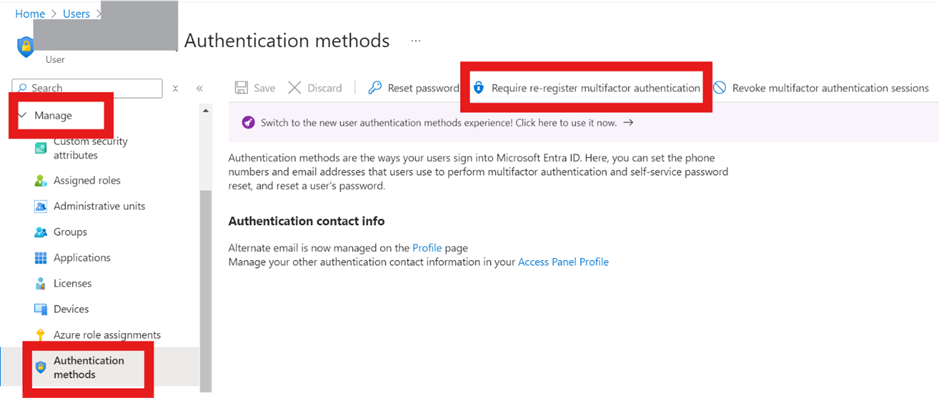Open Azure role assignments key icon
This screenshot has height=398, width=939.
(41, 335)
